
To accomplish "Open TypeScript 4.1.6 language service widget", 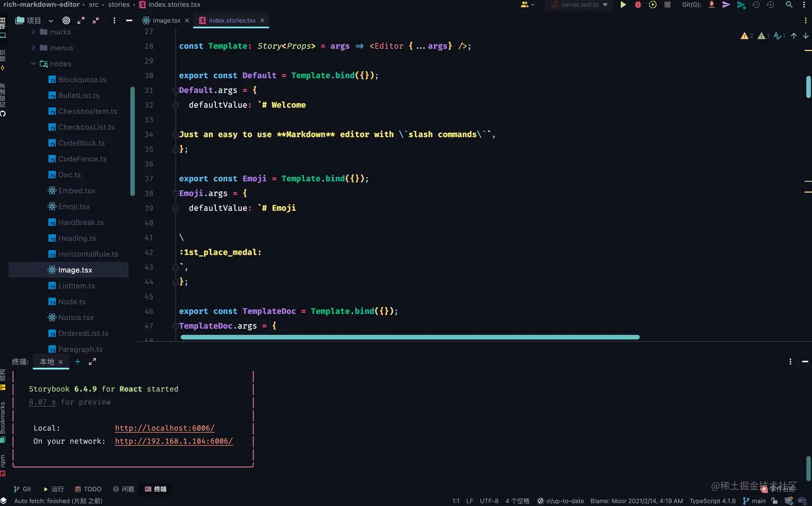I will click(x=713, y=501).
